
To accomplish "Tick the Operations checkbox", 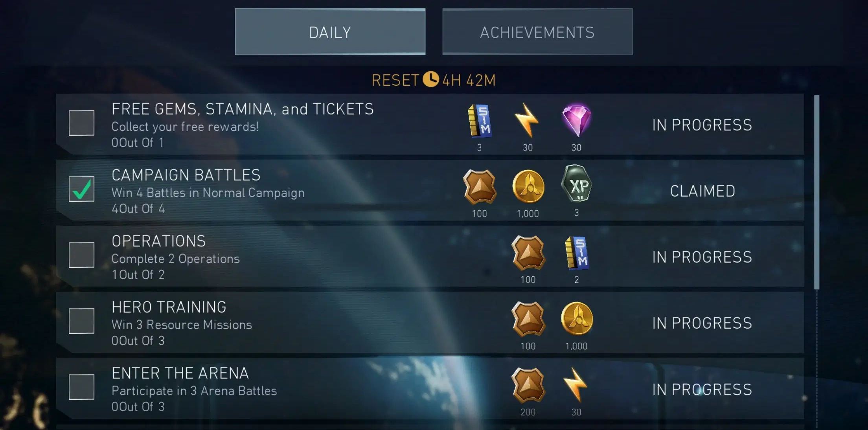I will pyautogui.click(x=81, y=255).
